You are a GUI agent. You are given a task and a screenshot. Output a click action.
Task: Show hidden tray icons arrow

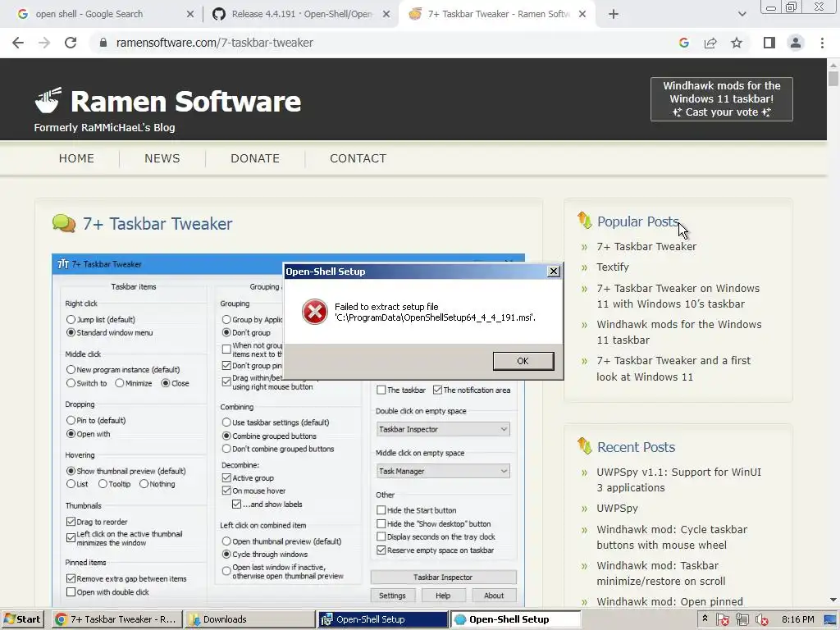click(x=705, y=619)
